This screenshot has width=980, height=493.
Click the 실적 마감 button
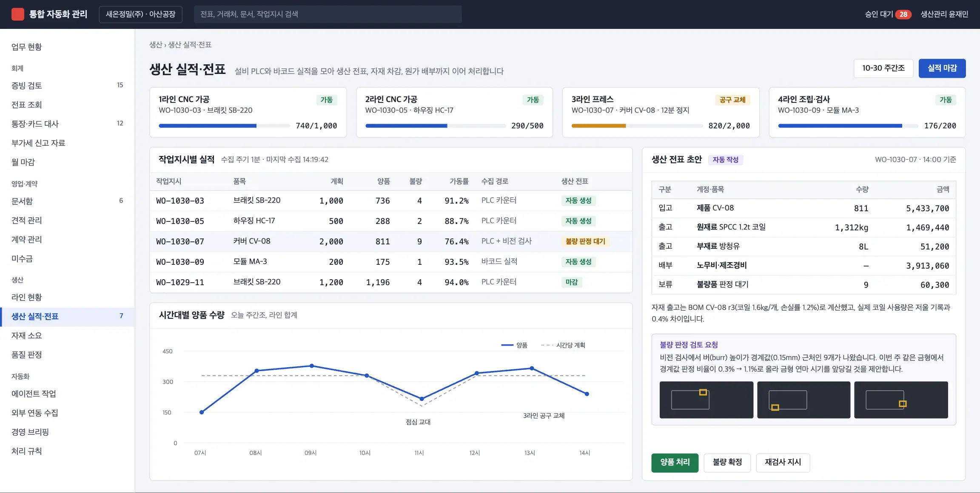pos(942,68)
